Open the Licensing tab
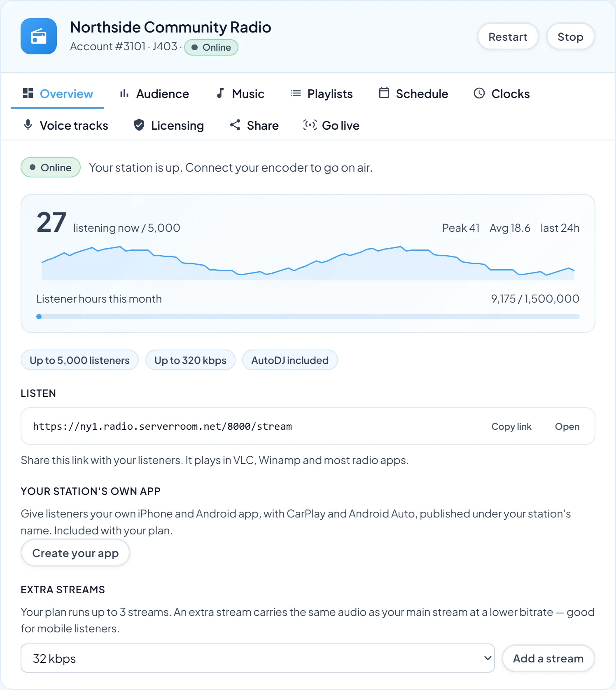 coord(169,126)
